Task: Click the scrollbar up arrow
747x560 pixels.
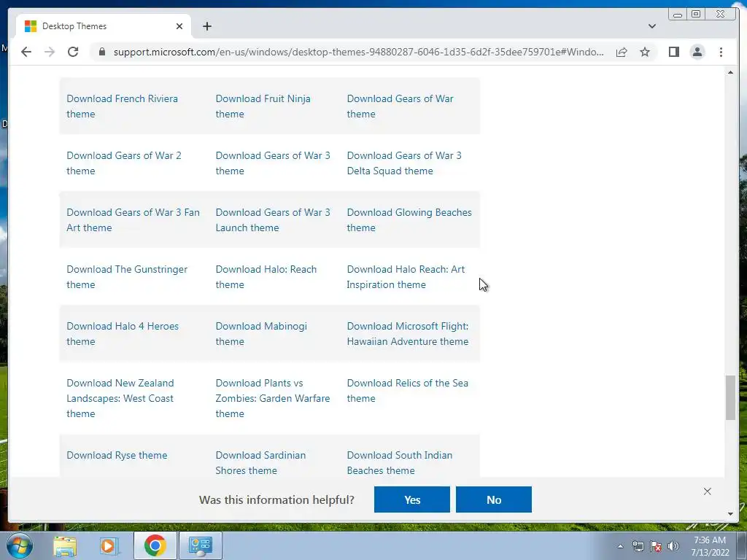Action: [x=730, y=72]
